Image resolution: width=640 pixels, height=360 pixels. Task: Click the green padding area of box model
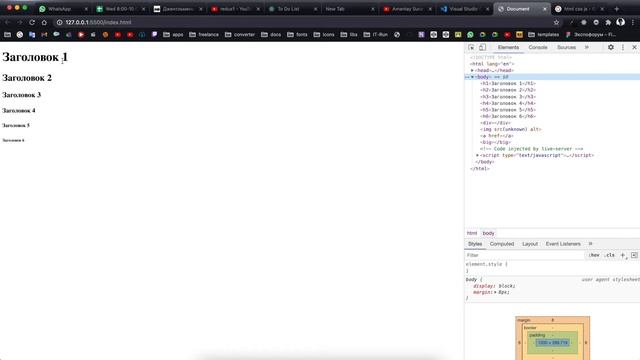(x=553, y=335)
